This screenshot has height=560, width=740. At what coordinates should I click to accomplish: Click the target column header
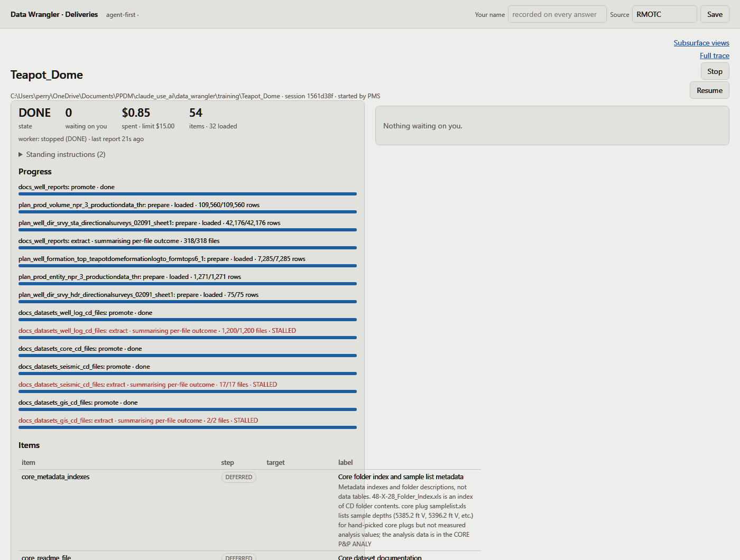coord(275,462)
